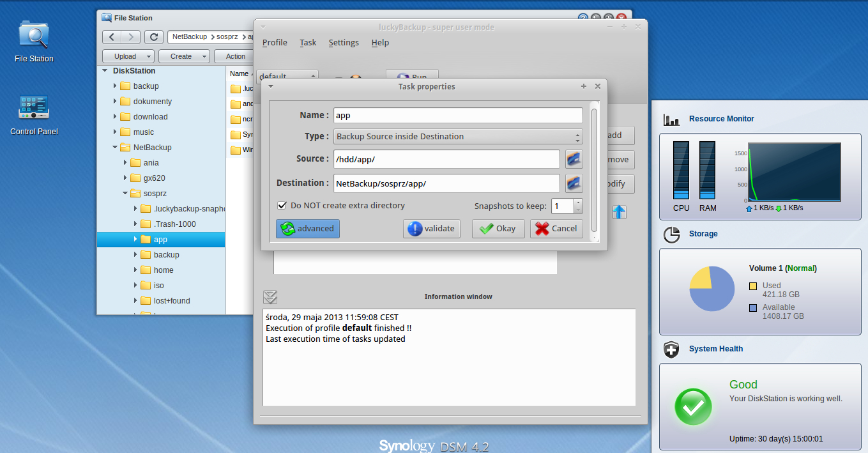Open the default profile combo box
The width and height of the screenshot is (868, 453).
(287, 77)
